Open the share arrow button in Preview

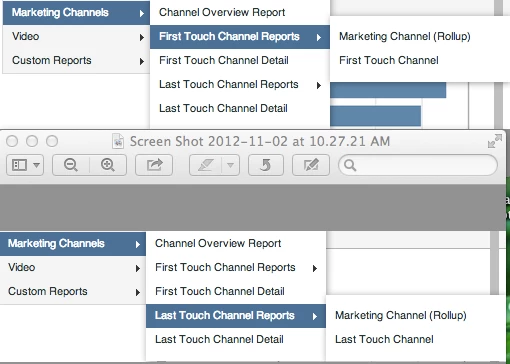pyautogui.click(x=154, y=165)
